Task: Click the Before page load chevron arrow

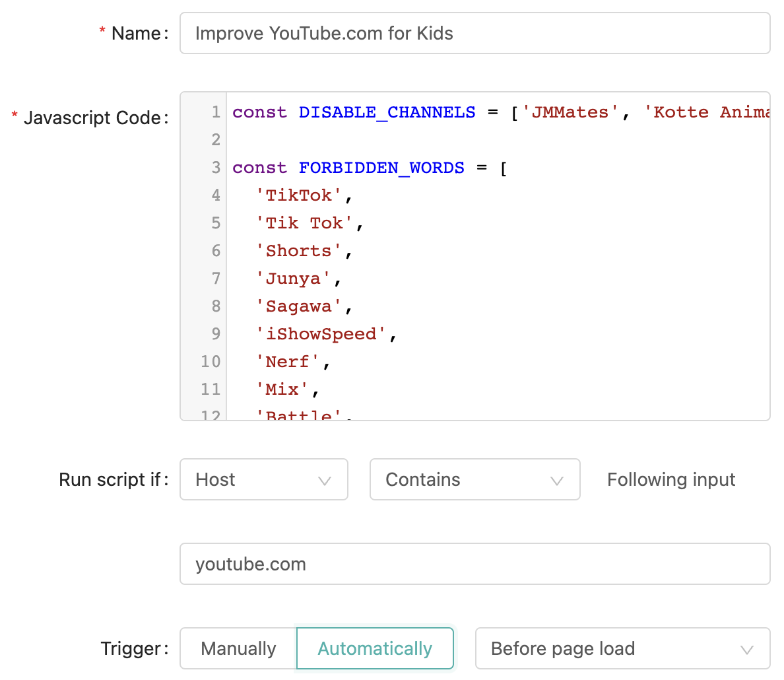Action: coord(746,650)
